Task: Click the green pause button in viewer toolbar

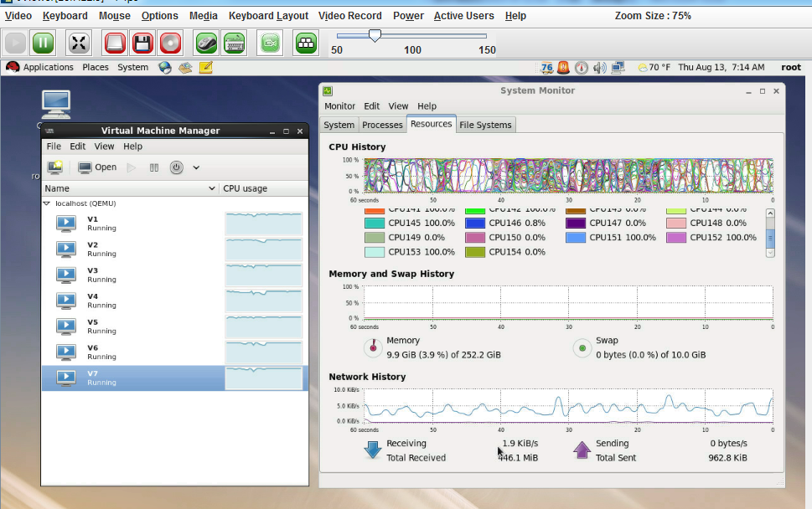Action: [44, 43]
